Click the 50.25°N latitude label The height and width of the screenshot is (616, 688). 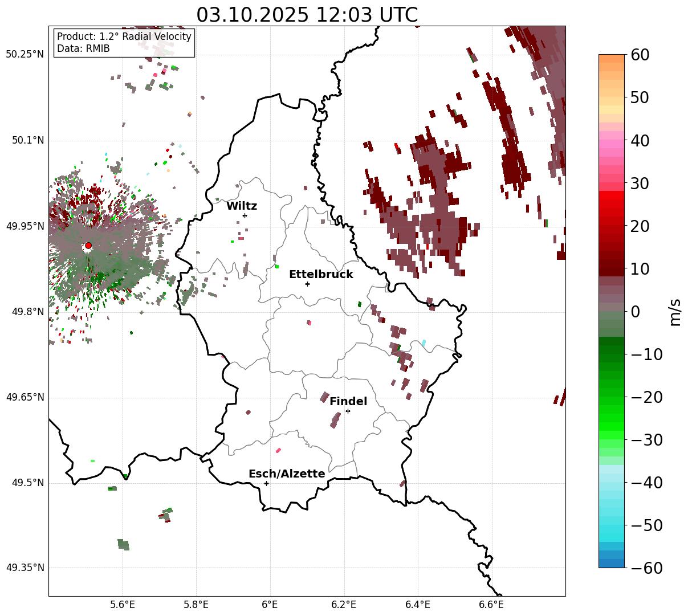point(25,55)
